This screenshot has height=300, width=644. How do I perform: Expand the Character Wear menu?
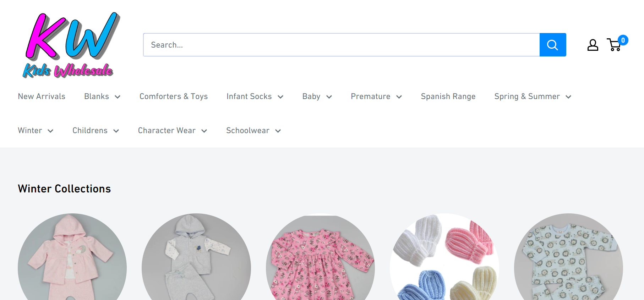point(173,131)
